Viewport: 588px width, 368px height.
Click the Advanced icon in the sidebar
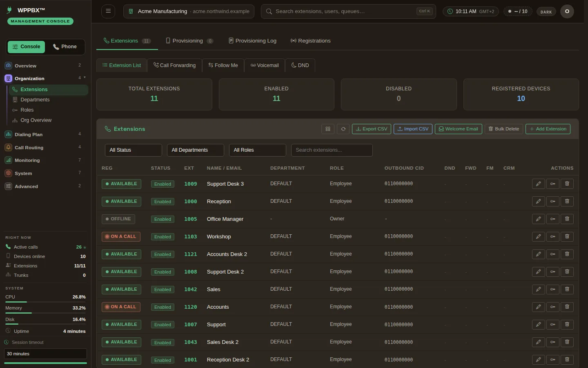[x=9, y=186]
